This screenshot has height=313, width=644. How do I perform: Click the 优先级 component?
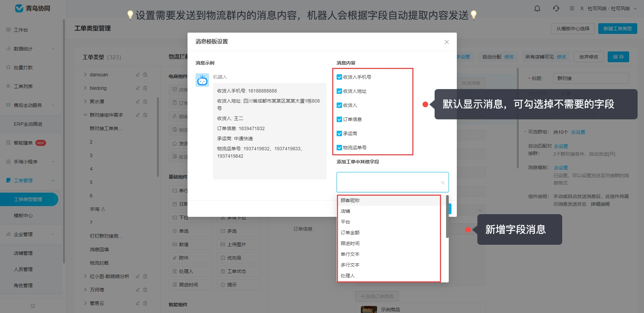point(238,258)
